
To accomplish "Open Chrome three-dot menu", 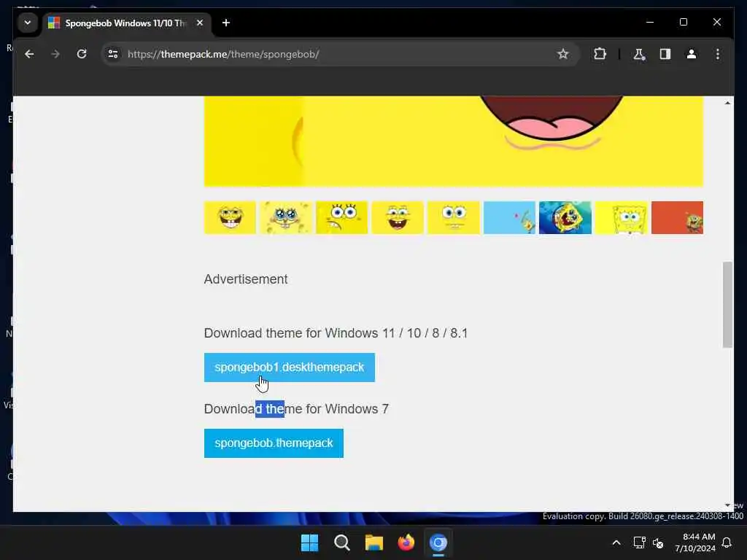I will pyautogui.click(x=718, y=54).
